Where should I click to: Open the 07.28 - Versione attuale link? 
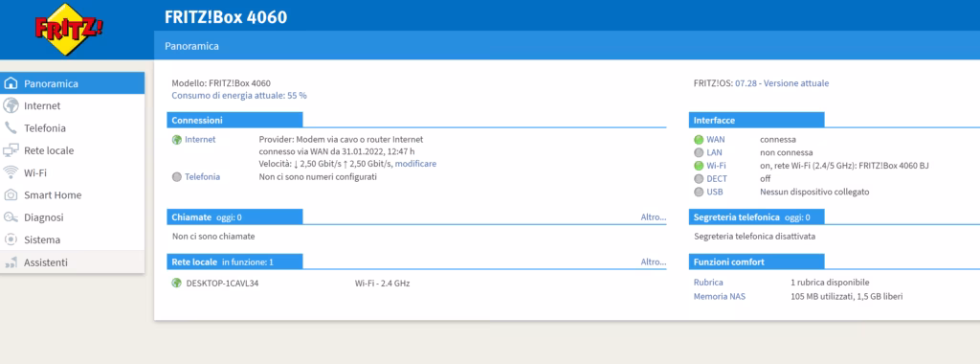pyautogui.click(x=782, y=83)
